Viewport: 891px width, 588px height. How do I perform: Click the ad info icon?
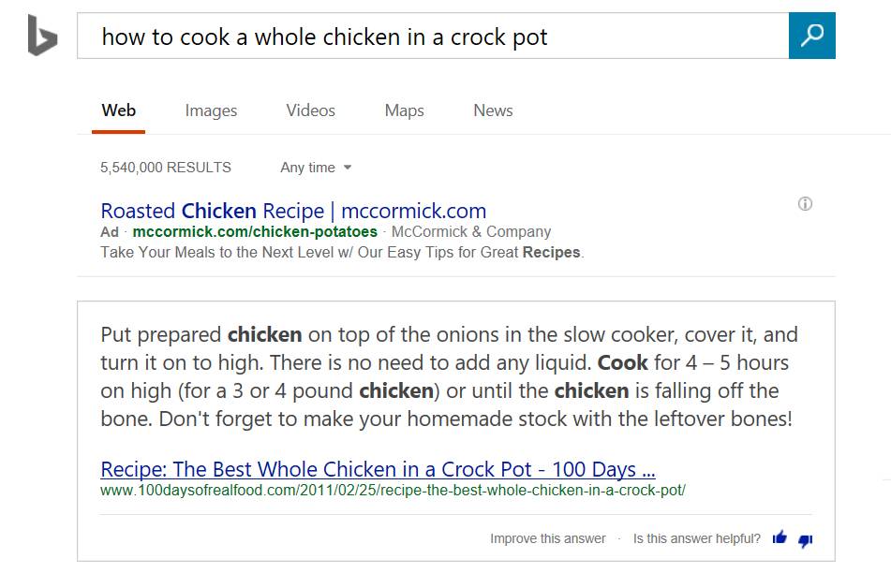click(805, 204)
